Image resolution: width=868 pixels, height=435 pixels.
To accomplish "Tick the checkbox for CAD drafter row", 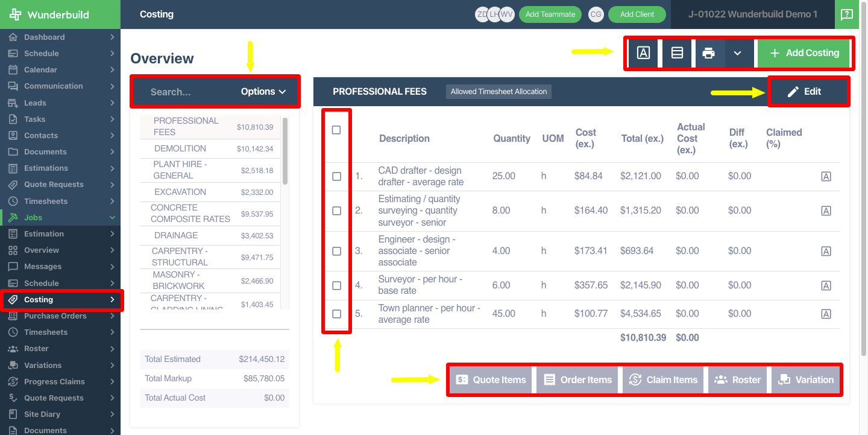I will [x=336, y=176].
